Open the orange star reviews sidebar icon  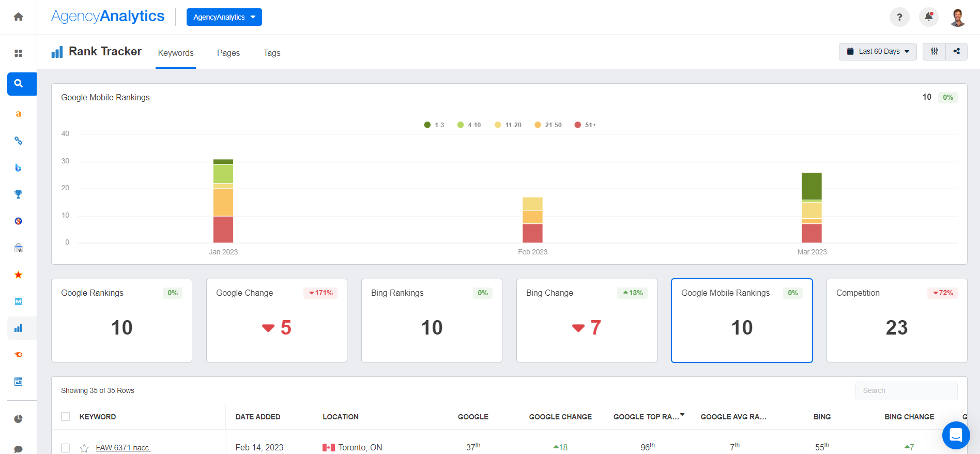[18, 275]
